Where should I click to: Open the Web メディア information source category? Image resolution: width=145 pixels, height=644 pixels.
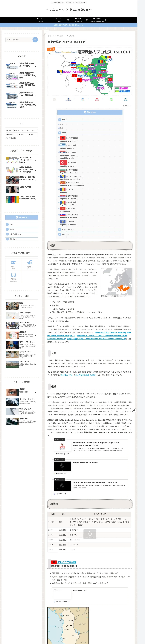tap(22, 412)
